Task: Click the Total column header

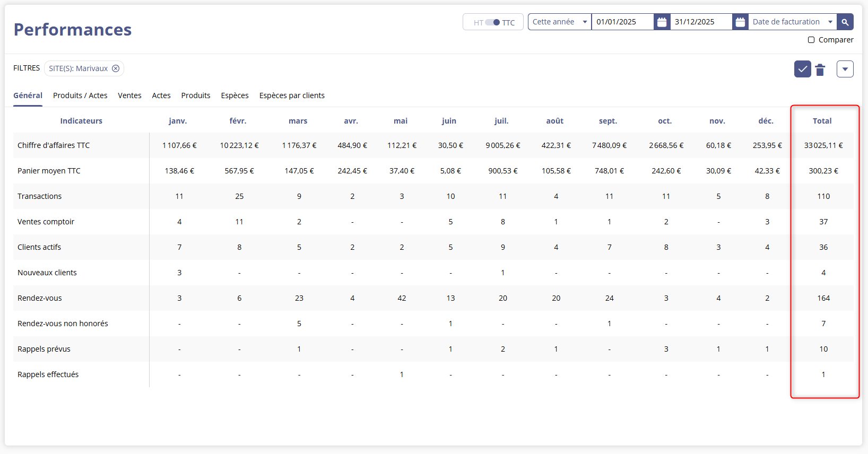Action: tap(822, 121)
